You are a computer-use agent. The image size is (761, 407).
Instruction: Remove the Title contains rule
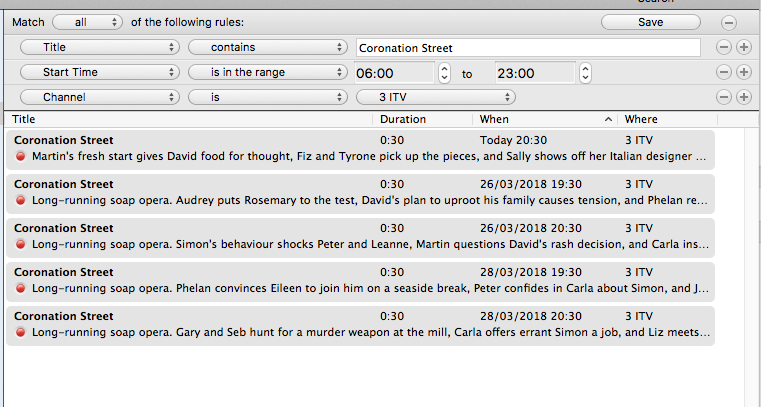pos(723,47)
